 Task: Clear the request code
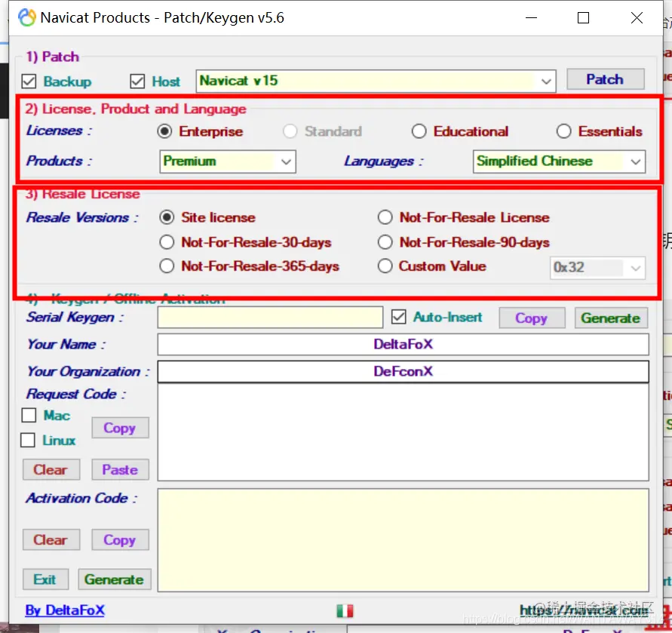(51, 469)
